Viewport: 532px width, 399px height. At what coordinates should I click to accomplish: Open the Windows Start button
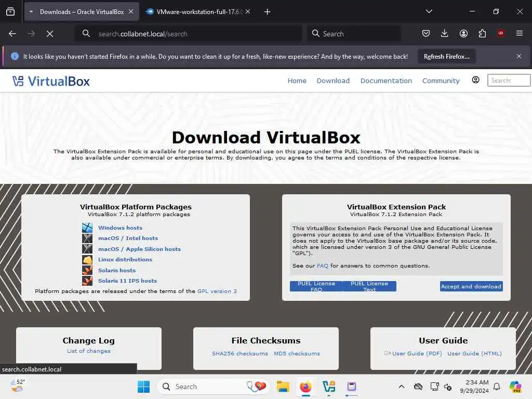pos(143,387)
